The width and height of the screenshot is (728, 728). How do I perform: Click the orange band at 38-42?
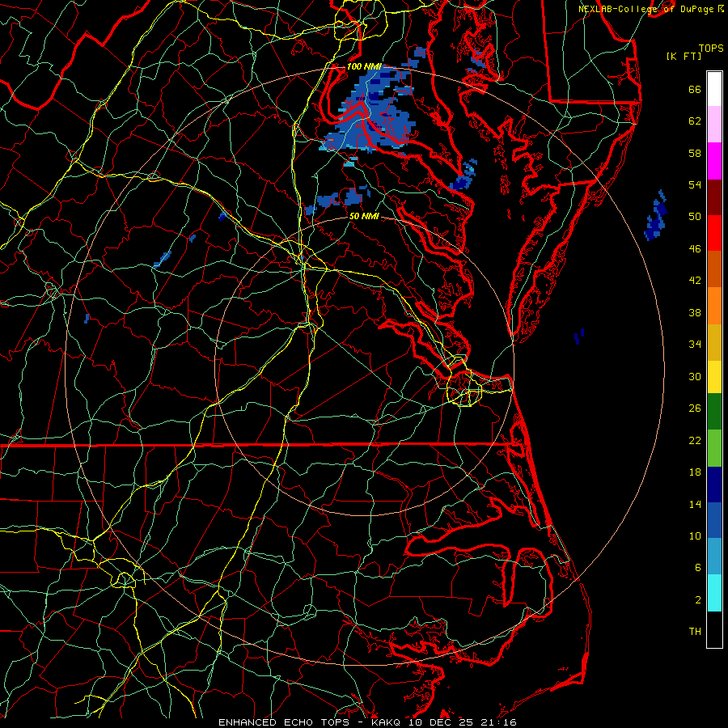[714, 306]
